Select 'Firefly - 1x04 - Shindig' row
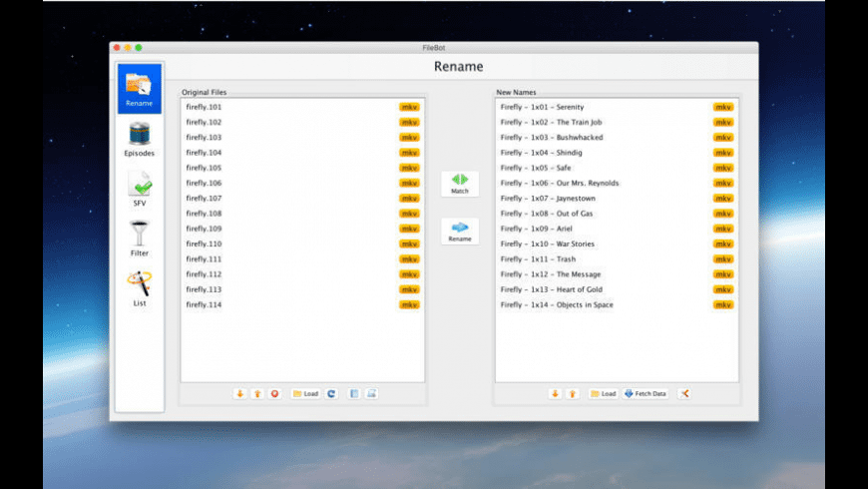868x489 pixels. pyautogui.click(x=617, y=153)
